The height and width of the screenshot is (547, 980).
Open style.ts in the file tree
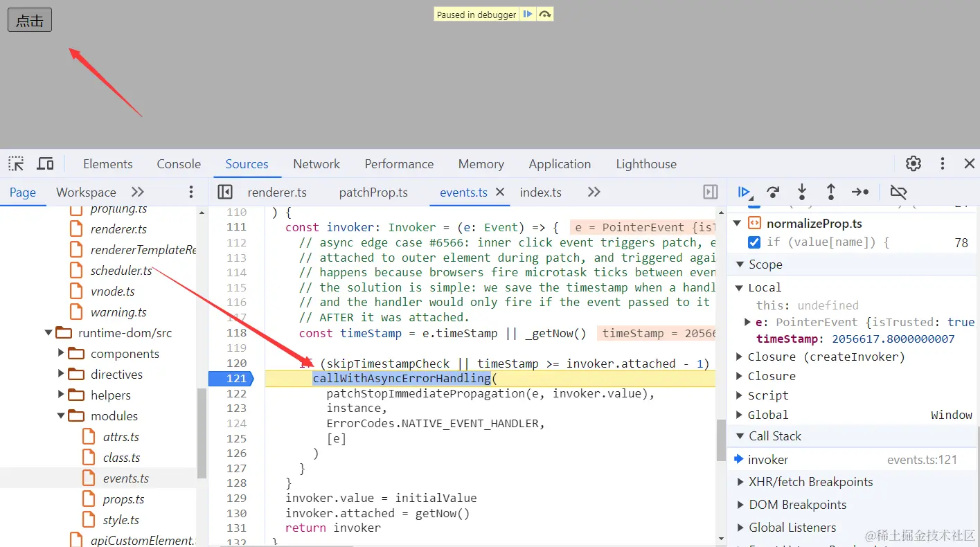coord(121,520)
